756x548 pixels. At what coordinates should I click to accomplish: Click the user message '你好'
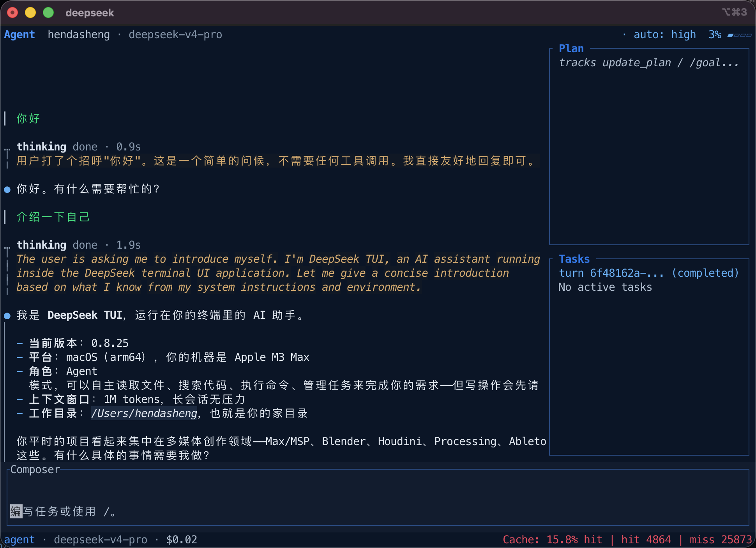point(28,118)
